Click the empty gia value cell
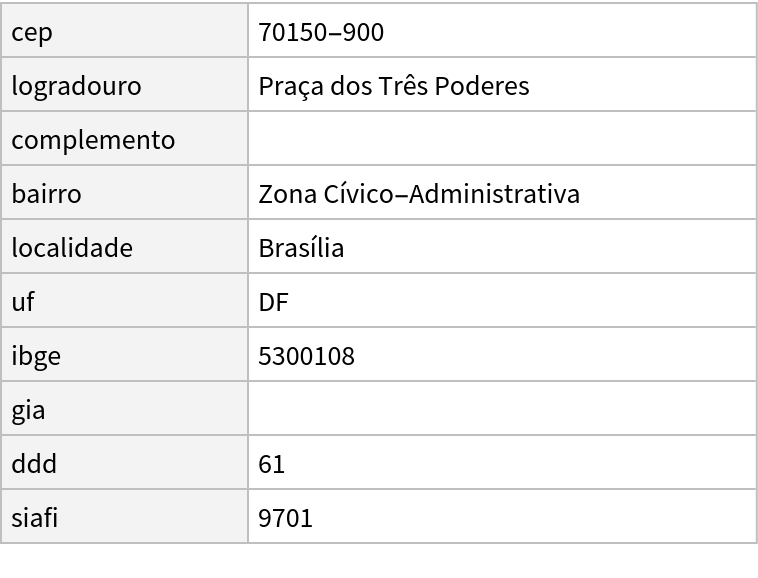Image resolution: width=758 pixels, height=578 pixels. pos(500,410)
